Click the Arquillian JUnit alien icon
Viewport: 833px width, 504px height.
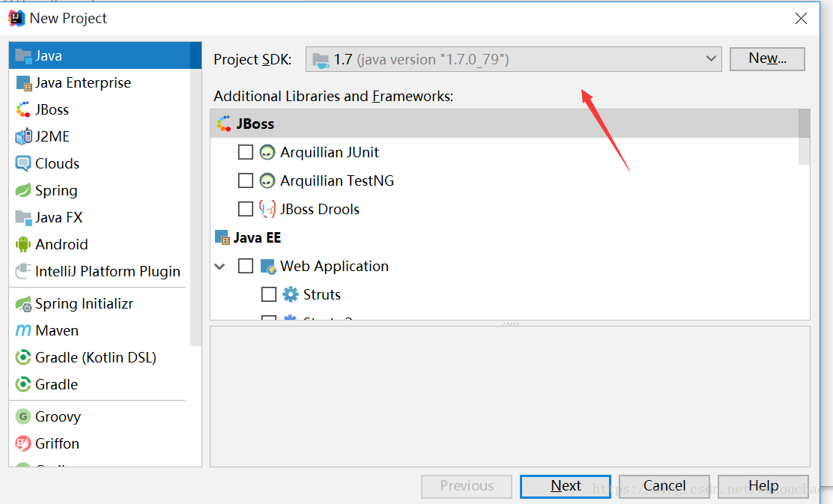(x=267, y=153)
